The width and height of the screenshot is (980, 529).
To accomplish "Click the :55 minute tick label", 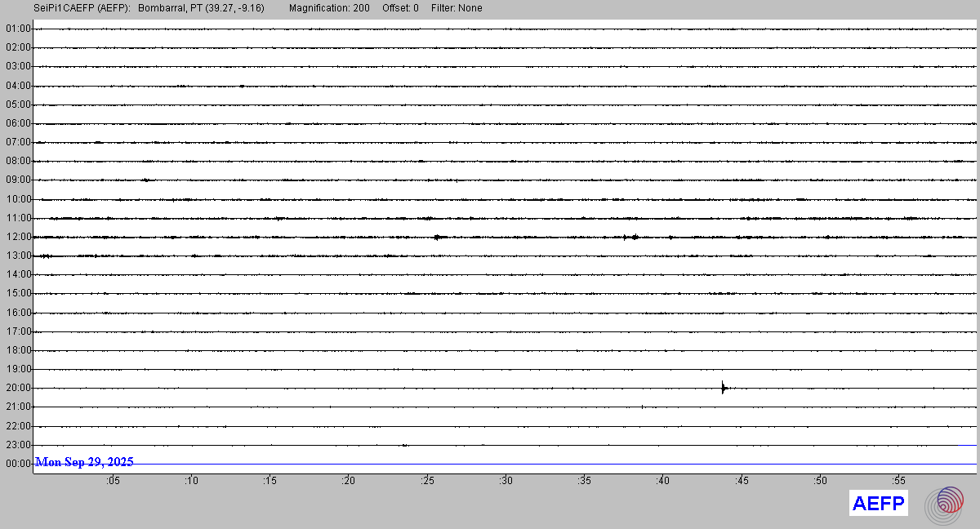I will click(898, 481).
